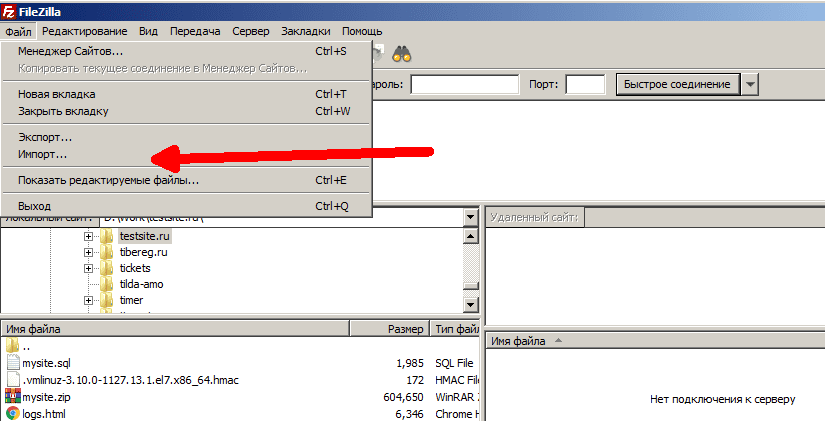The height and width of the screenshot is (421, 825).
Task: Expand the testsite.ru folder node
Action: coord(88,236)
